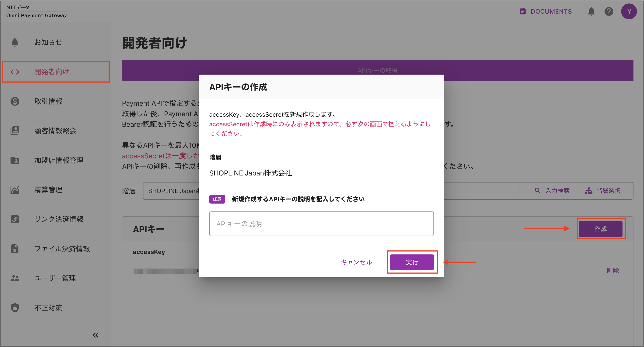Click the ファイル決済情報 file icon
The height and width of the screenshot is (347, 644).
(15, 249)
